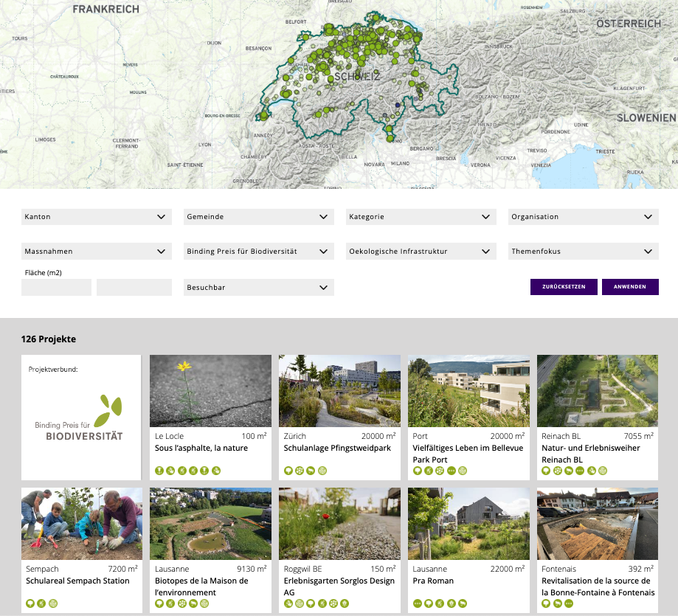Apply filters with the Anwenden button
This screenshot has width=678, height=616.
click(x=630, y=287)
